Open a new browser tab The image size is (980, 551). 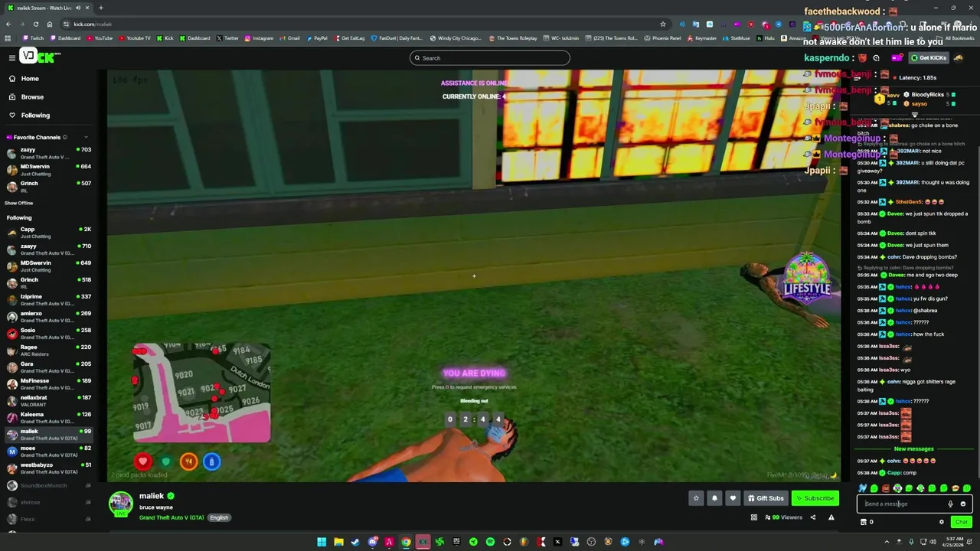pyautogui.click(x=100, y=8)
